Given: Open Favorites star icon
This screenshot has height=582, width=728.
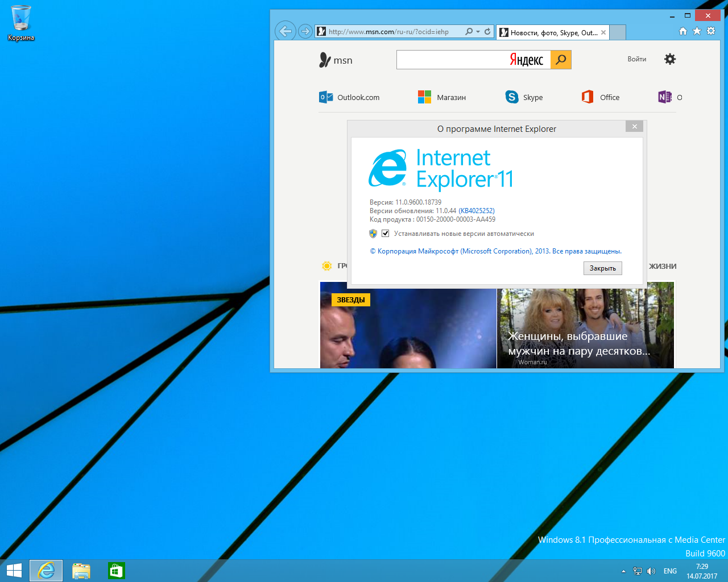Looking at the screenshot, I should click(697, 31).
